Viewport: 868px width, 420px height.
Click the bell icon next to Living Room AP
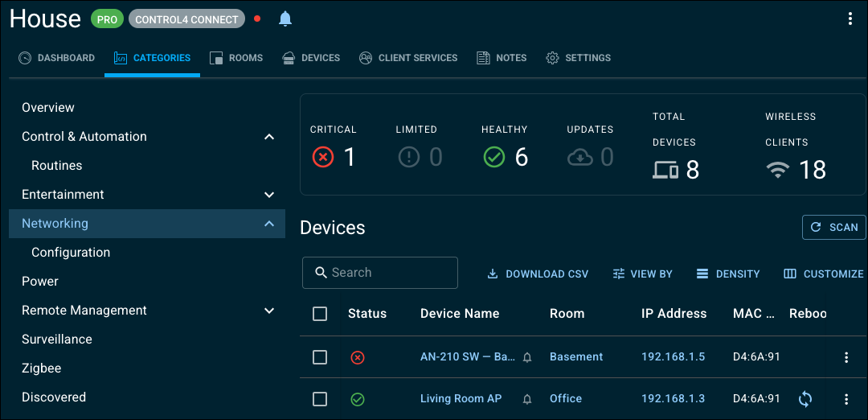pyautogui.click(x=527, y=399)
